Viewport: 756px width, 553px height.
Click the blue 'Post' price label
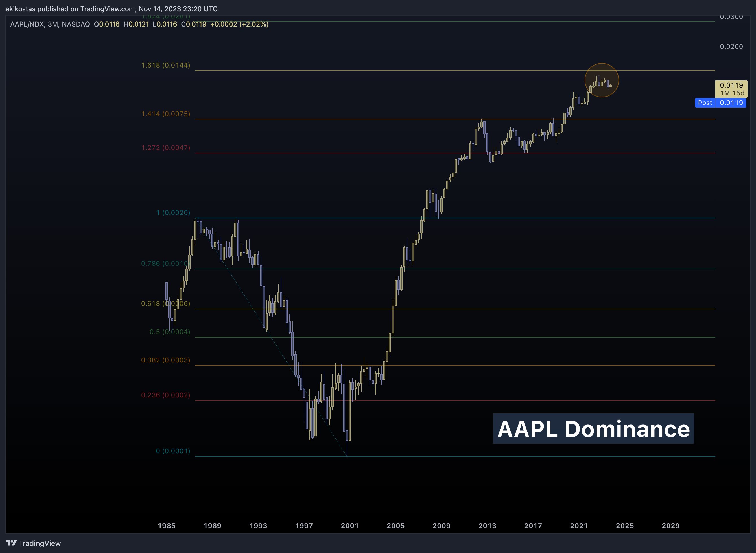(705, 103)
